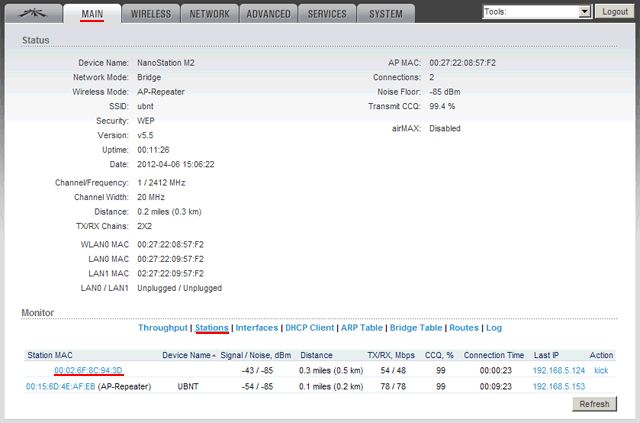Select signal value -43 / -85
This screenshot has width=640, height=423.
[x=257, y=370]
